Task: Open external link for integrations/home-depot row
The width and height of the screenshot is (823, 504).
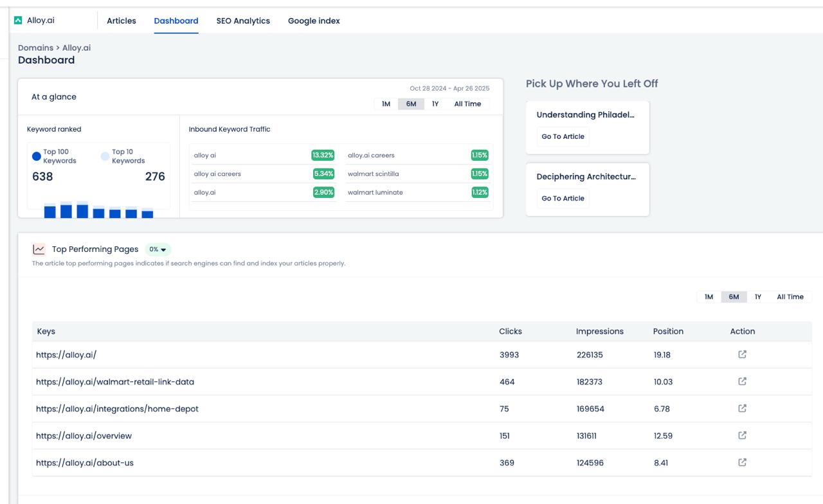Action: (742, 408)
